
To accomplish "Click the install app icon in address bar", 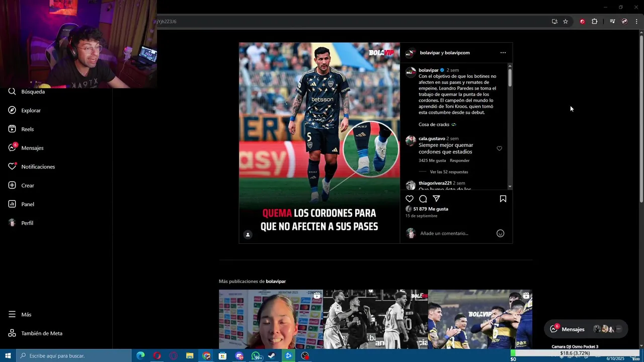I will pyautogui.click(x=554, y=22).
